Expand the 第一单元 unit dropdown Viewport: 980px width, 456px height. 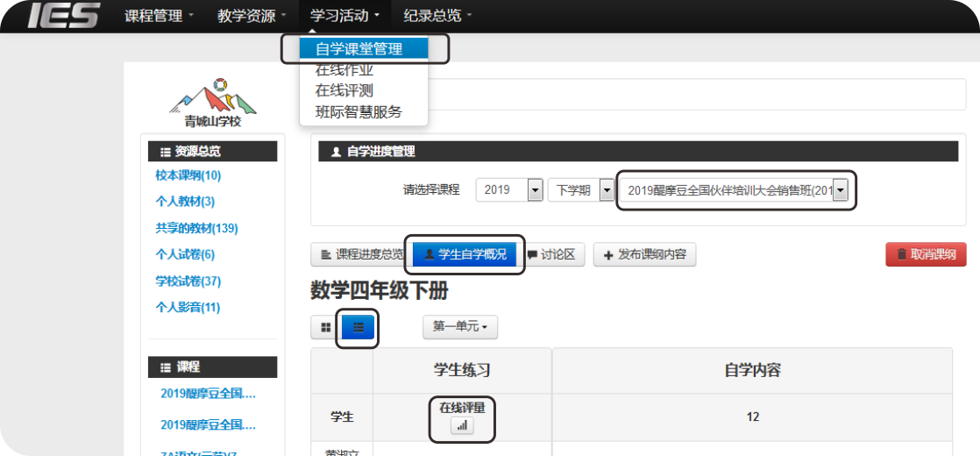coord(460,327)
